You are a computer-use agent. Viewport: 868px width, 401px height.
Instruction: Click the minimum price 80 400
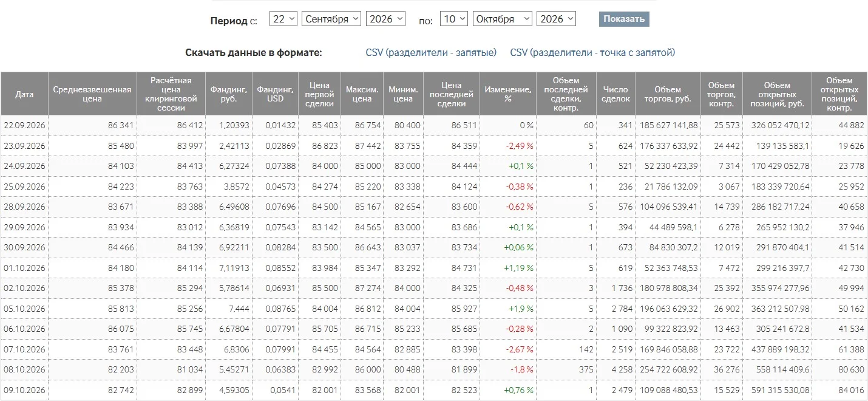coord(407,126)
